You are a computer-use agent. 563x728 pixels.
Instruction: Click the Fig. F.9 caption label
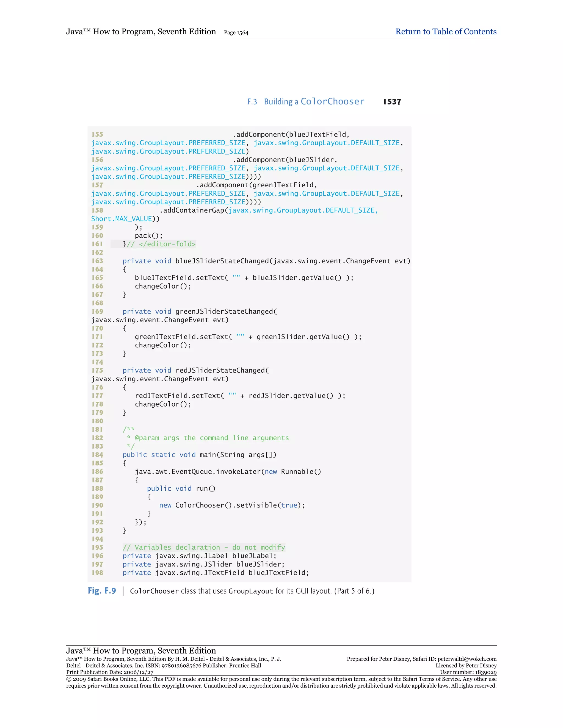pos(102,591)
